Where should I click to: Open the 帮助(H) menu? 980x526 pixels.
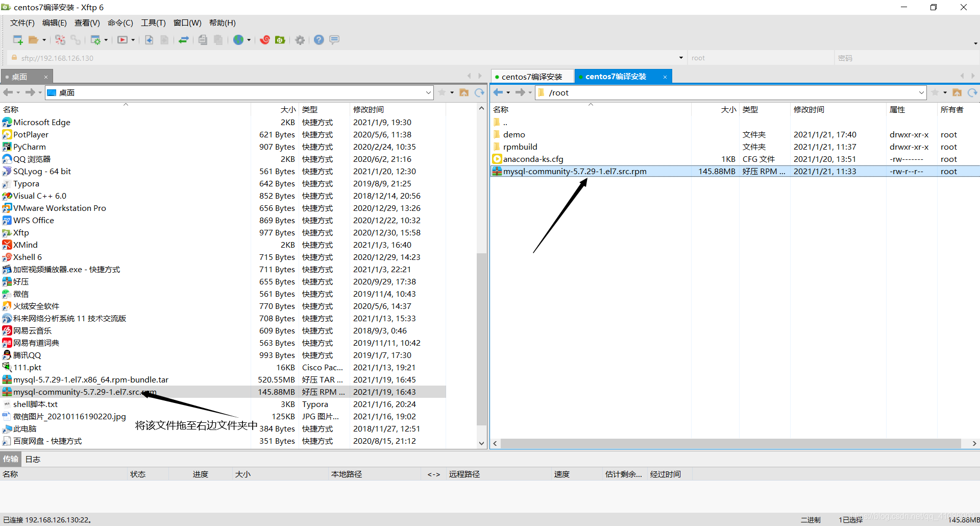pos(223,23)
